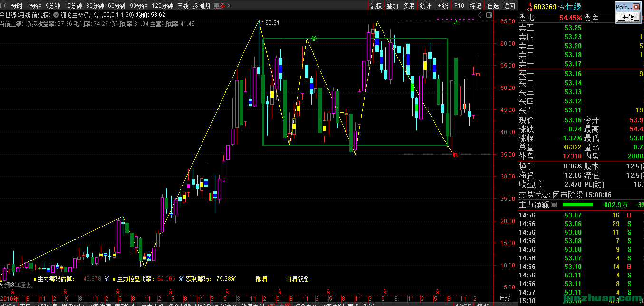
Task: Click the 收益(三) value 2.470
Action: [x=573, y=185]
